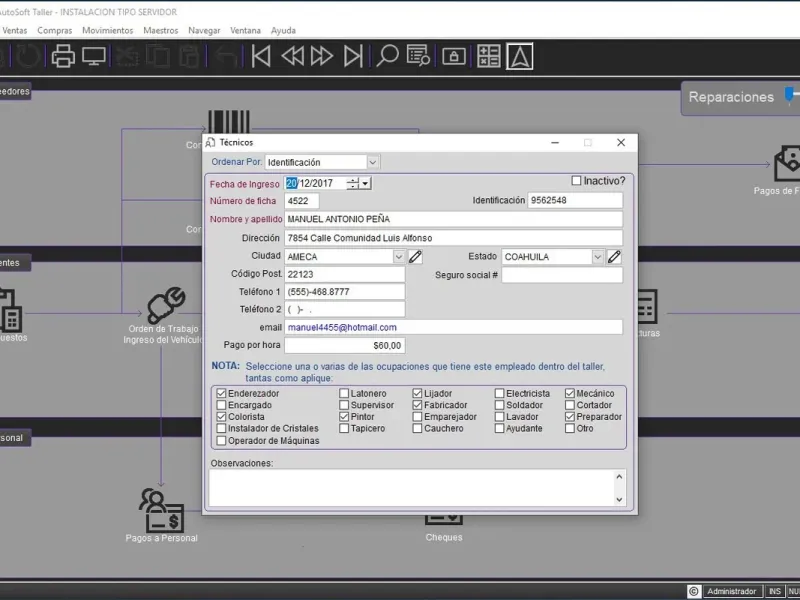This screenshot has width=800, height=600.
Task: Open Orden de Trabajo wrench icon
Action: tap(165, 305)
